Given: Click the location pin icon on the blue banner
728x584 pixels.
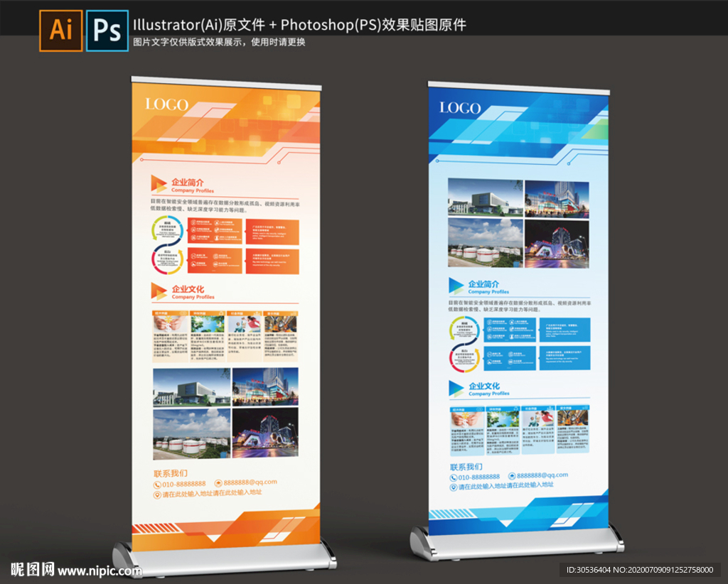Looking at the screenshot, I should (453, 487).
